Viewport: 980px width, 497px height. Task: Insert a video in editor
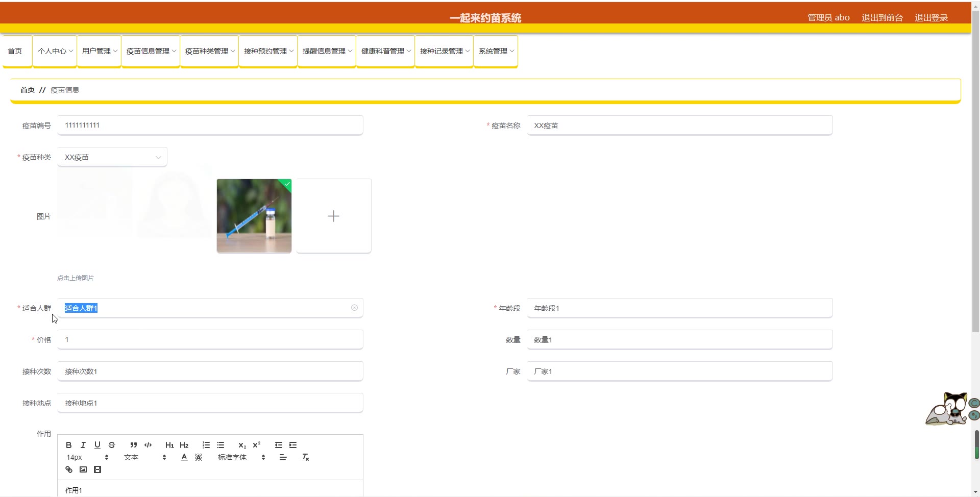(97, 469)
